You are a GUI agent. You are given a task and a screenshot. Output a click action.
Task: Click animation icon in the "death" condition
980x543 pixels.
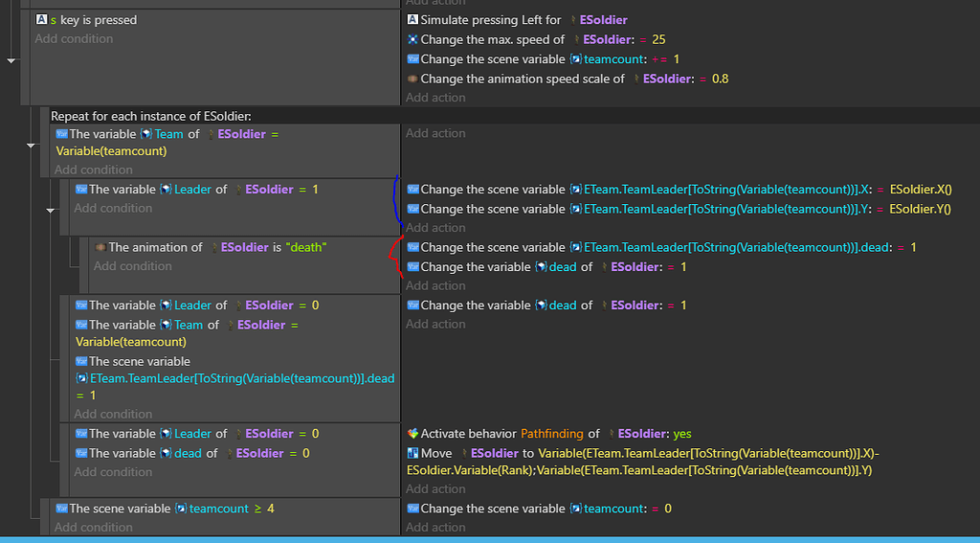click(x=100, y=247)
